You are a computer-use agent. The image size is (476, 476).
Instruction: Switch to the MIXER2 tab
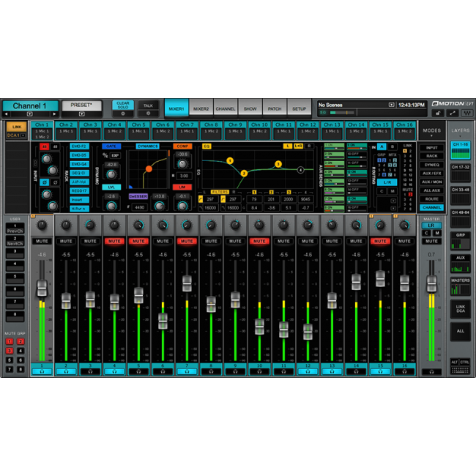coord(201,108)
